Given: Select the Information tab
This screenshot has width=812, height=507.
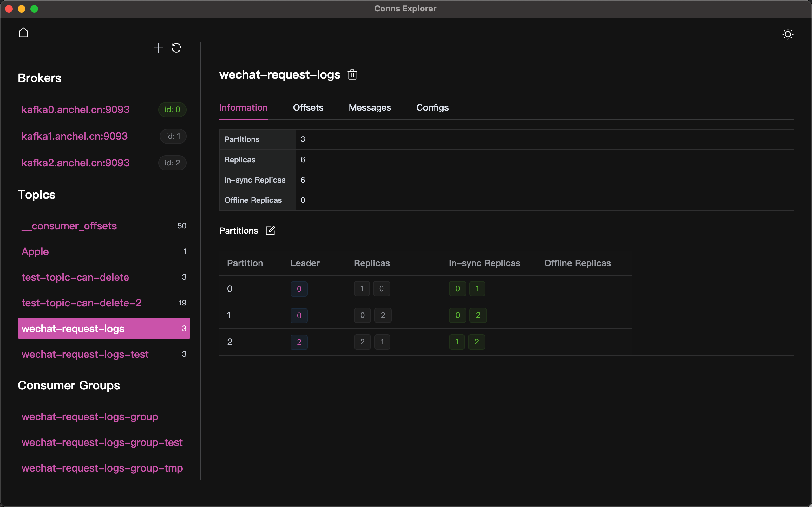Looking at the screenshot, I should (x=243, y=108).
